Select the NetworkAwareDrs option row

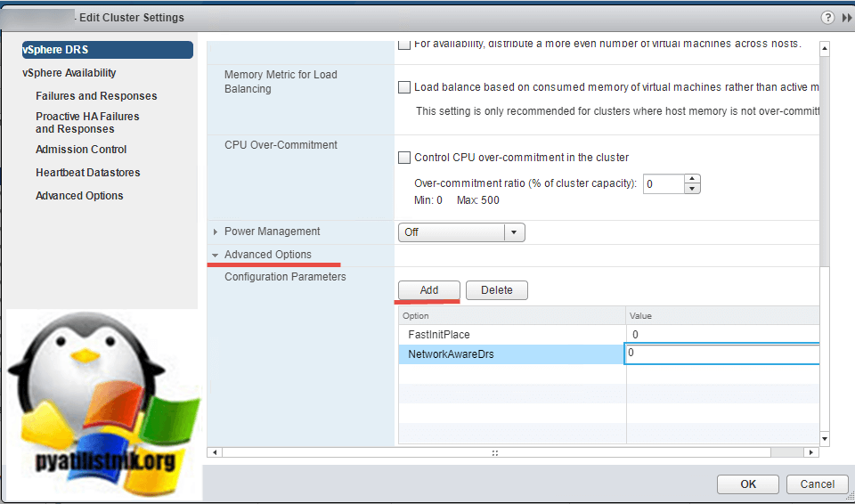[511, 354]
